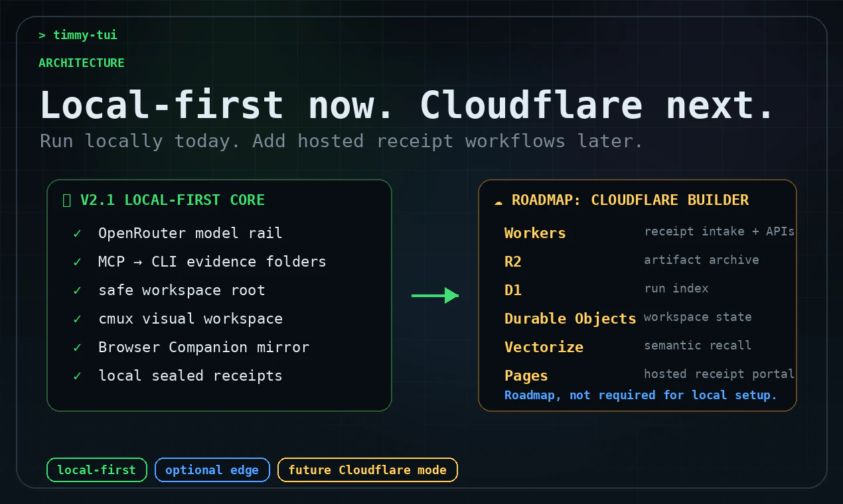Click headline 'Local-first now. Cloudflare next.'
The height and width of the screenshot is (504, 843).
tap(408, 105)
